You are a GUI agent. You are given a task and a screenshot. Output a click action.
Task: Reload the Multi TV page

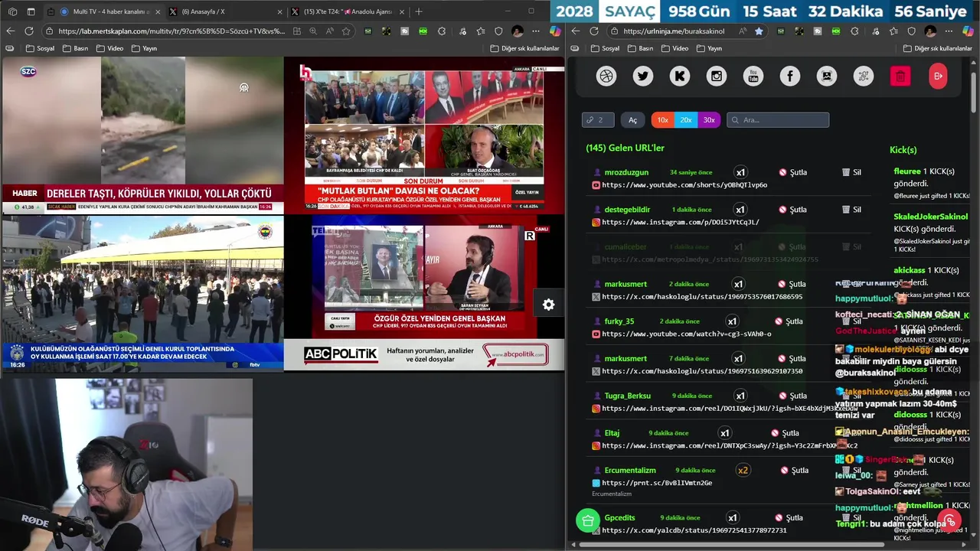click(x=28, y=31)
